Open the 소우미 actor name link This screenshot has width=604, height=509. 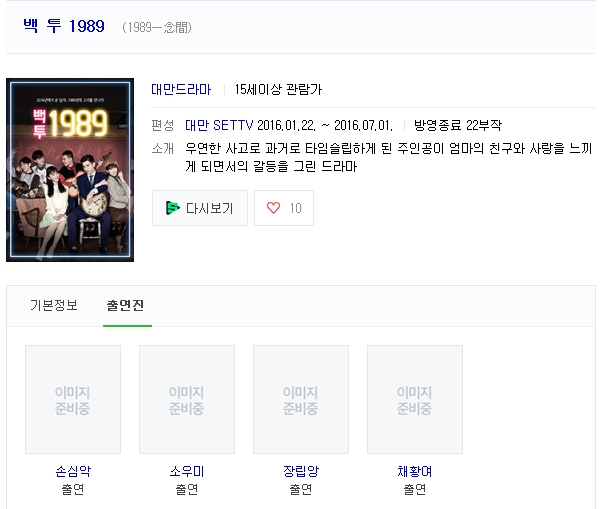(x=187, y=471)
